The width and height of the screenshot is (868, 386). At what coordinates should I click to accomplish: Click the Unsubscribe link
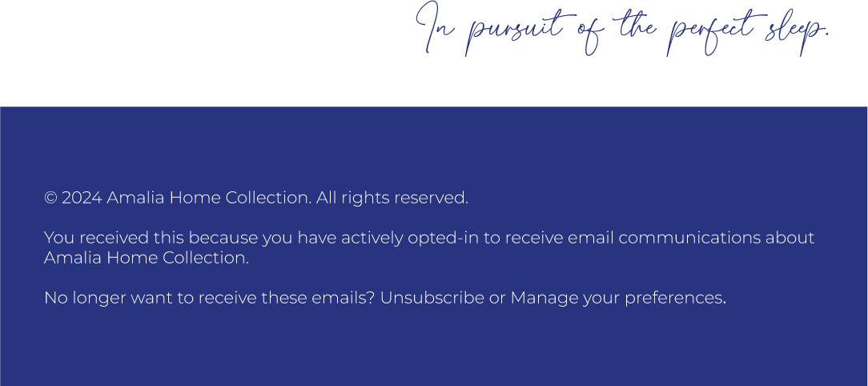pyautogui.click(x=432, y=298)
